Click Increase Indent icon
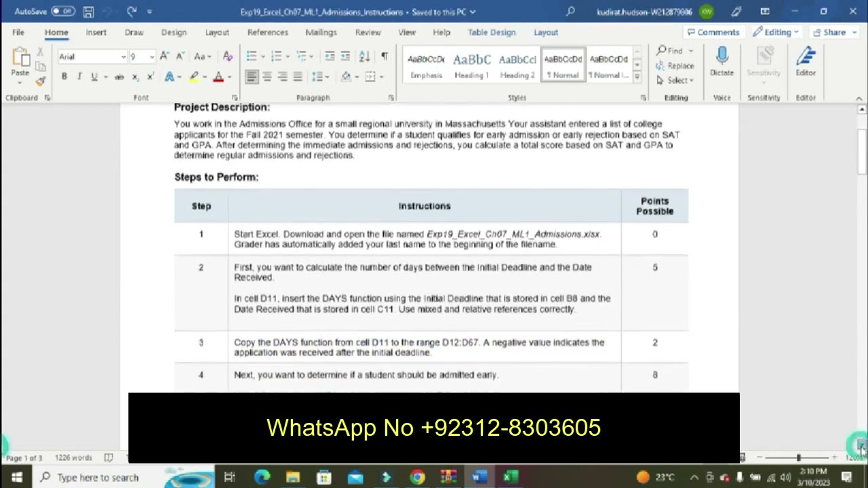The width and height of the screenshot is (868, 488). (346, 56)
